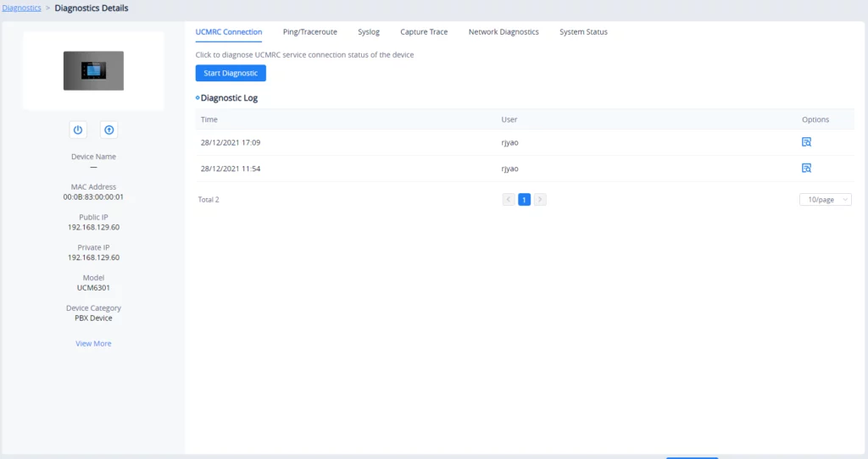868x459 pixels.
Task: Click the Start Diagnostic button
Action: pos(231,73)
